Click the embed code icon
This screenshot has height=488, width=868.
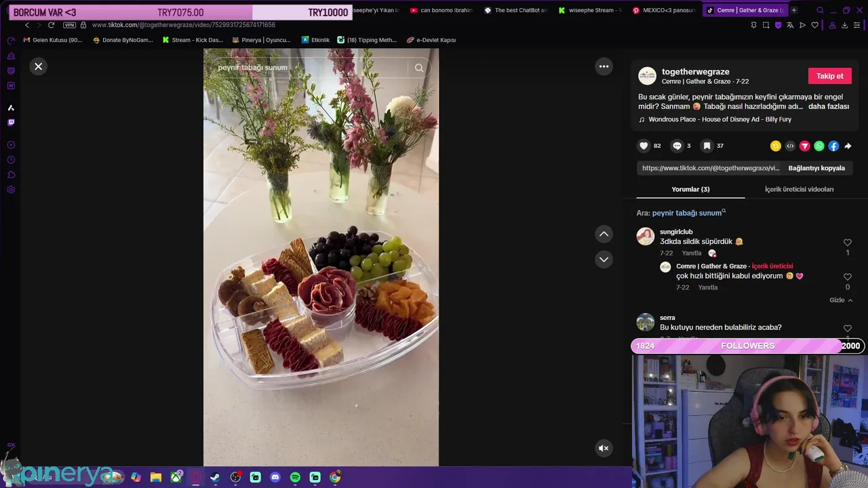[x=790, y=146]
